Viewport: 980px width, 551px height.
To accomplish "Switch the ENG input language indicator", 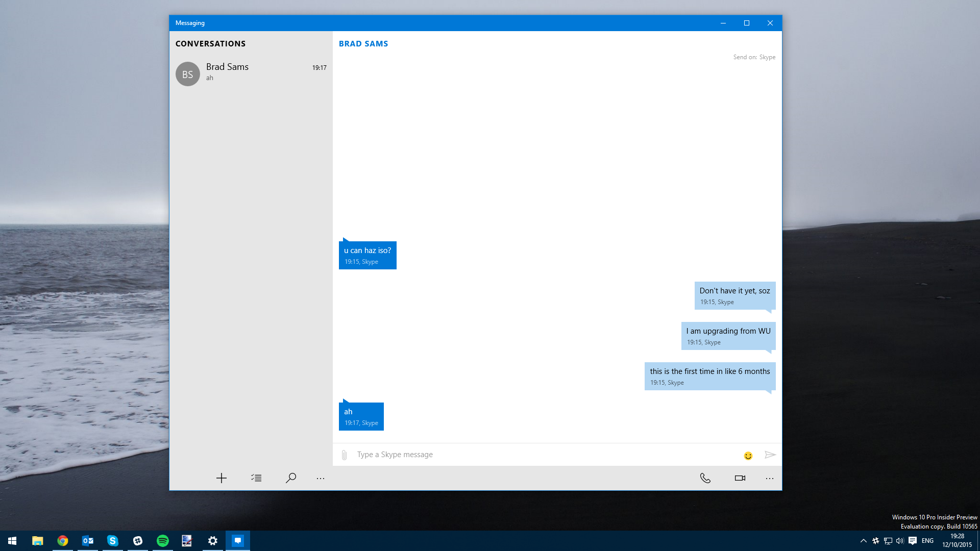I will coord(928,541).
